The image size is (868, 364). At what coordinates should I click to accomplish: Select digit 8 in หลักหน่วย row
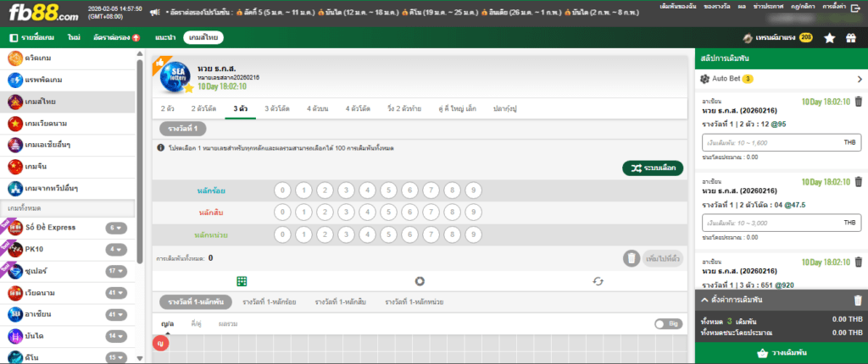[453, 234]
